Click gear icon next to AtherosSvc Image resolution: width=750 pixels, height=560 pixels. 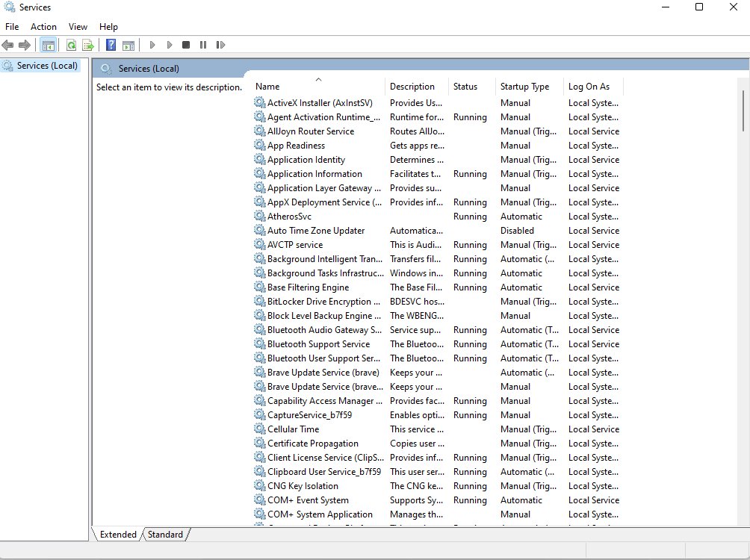pyautogui.click(x=260, y=216)
